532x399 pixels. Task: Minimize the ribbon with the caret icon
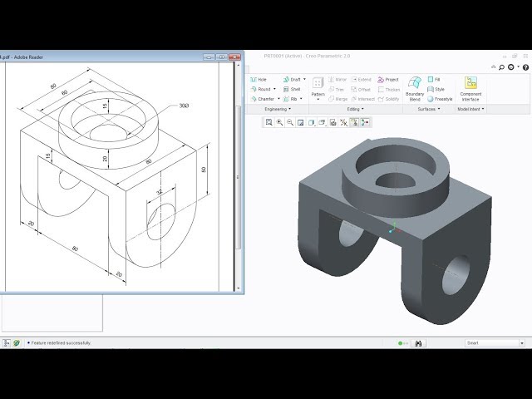pyautogui.click(x=494, y=67)
